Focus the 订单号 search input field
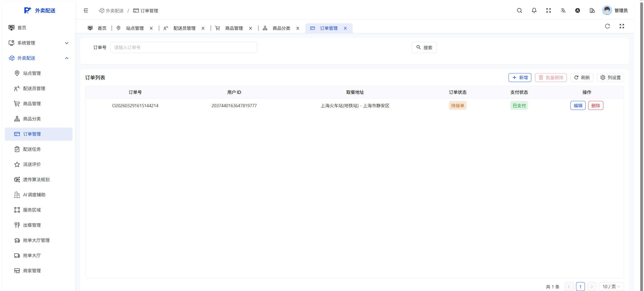The height and width of the screenshot is (291, 644). tap(184, 47)
